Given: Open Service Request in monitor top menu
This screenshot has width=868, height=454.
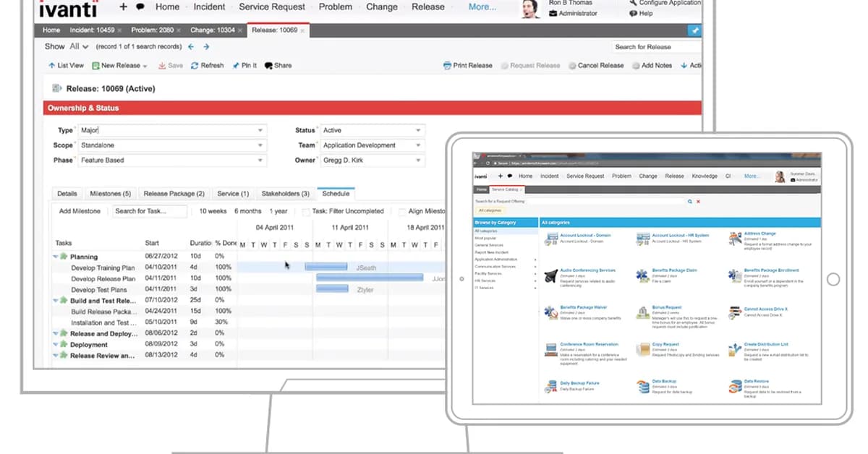Looking at the screenshot, I should pos(272,7).
